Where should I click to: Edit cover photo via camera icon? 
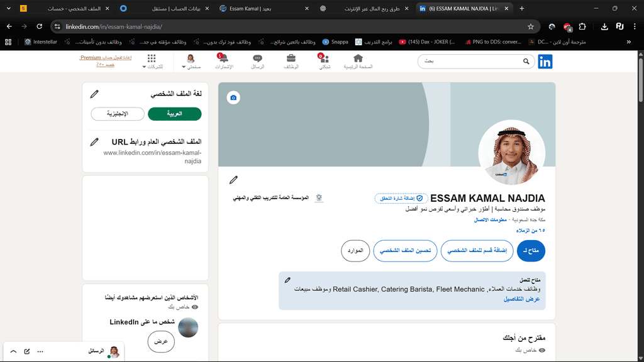pos(233,97)
